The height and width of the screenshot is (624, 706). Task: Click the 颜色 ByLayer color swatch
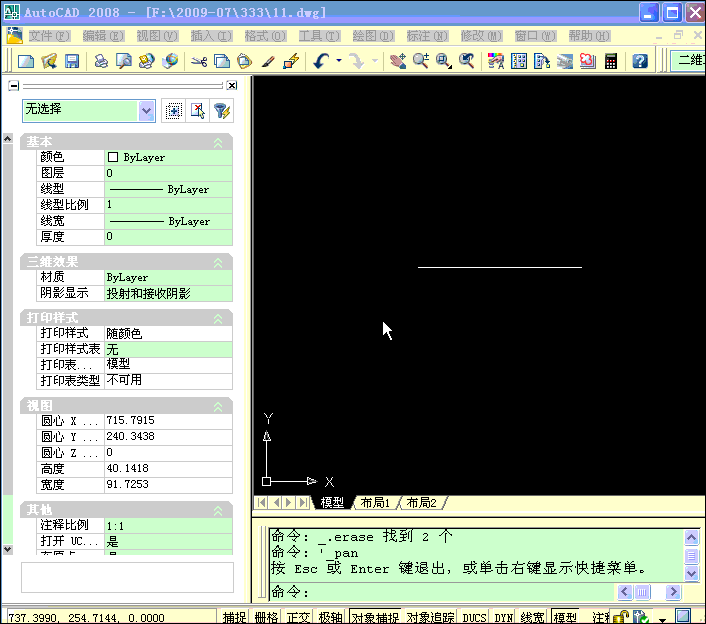pyautogui.click(x=113, y=157)
